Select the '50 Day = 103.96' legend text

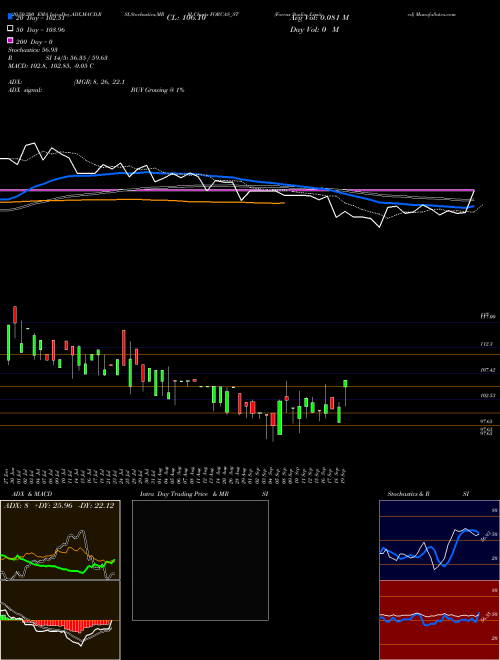pos(40,30)
